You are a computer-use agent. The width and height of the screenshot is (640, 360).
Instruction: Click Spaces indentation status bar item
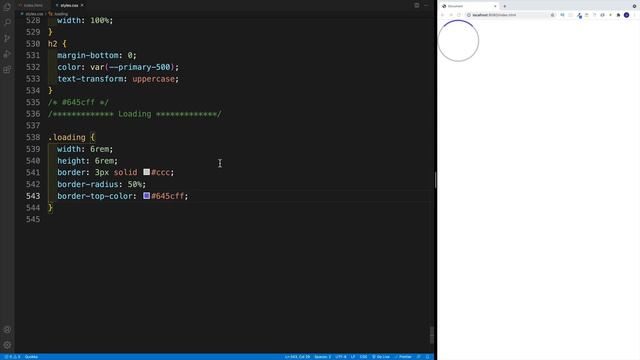click(x=322, y=357)
